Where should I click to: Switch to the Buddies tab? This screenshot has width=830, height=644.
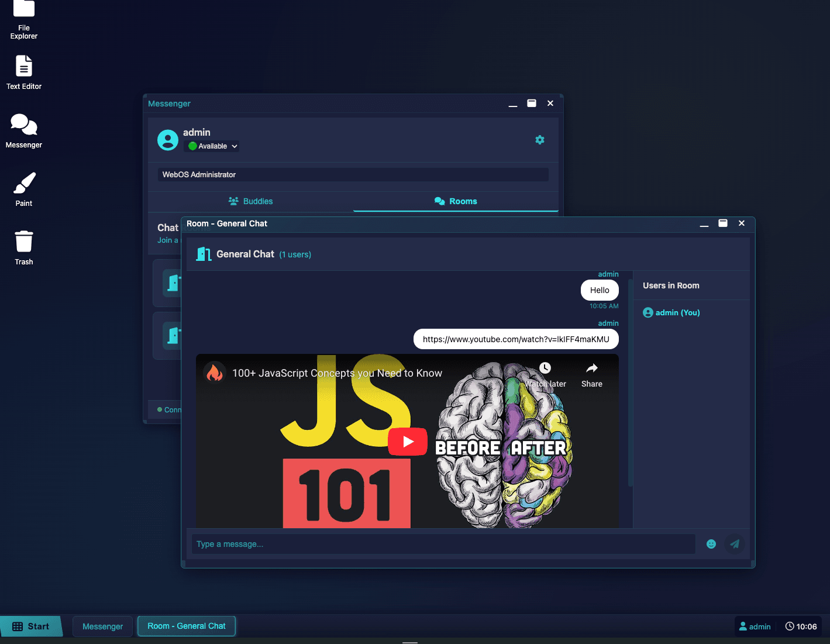pos(250,201)
